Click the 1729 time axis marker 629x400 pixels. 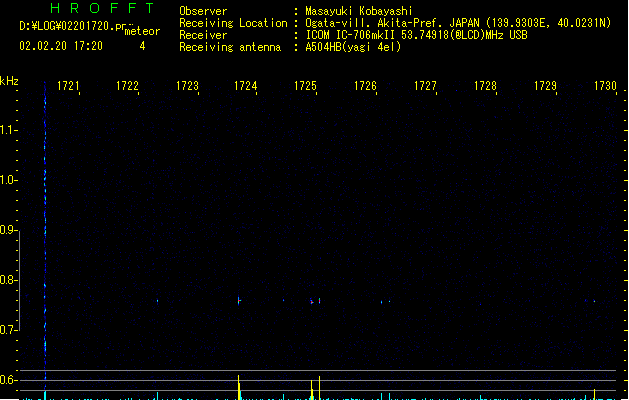click(545, 86)
